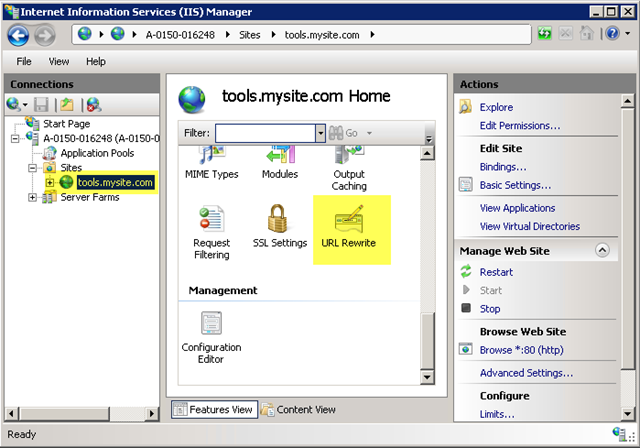Click the Advanced Settings link

point(527,373)
